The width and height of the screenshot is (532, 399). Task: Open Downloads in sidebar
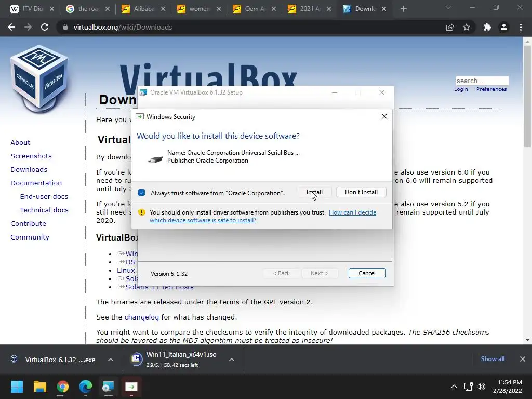29,170
